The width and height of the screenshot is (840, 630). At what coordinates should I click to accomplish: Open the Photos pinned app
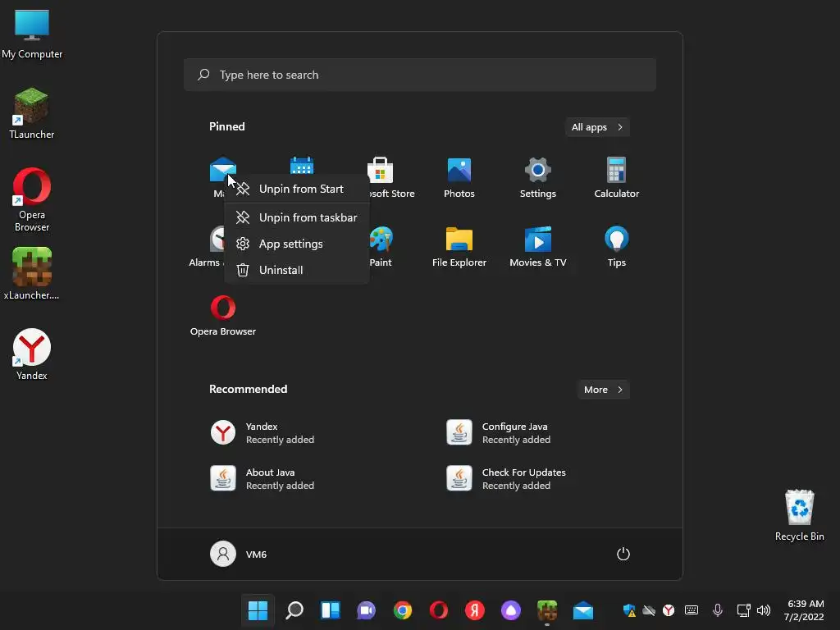click(x=459, y=178)
